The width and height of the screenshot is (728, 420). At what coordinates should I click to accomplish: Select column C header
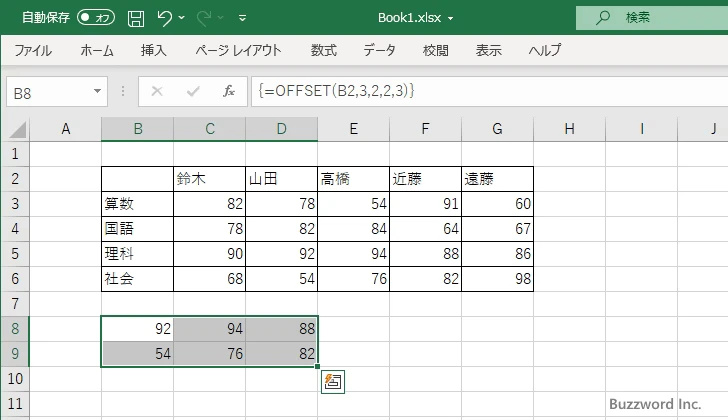tap(210, 129)
